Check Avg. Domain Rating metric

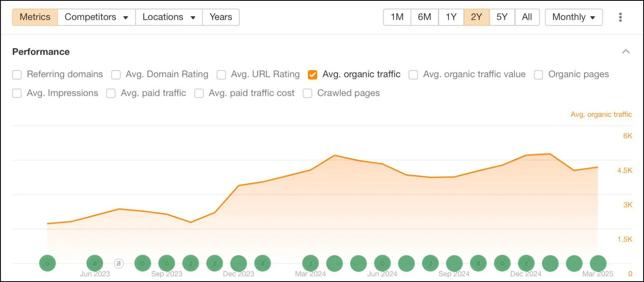[116, 75]
